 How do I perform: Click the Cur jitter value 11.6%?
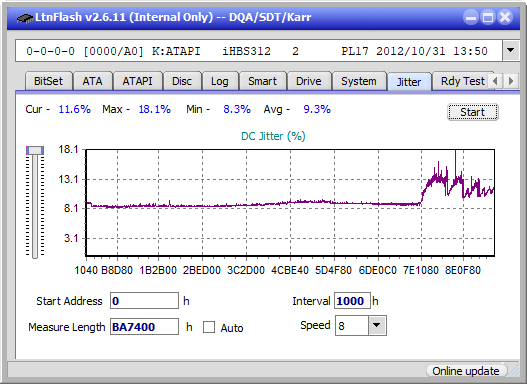pyautogui.click(x=75, y=109)
